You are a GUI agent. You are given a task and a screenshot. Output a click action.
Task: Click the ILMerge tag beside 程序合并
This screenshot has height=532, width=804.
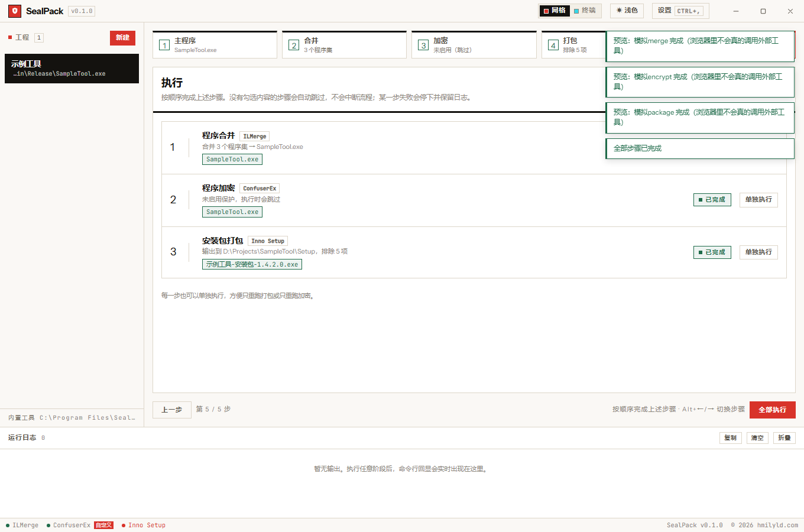click(255, 137)
